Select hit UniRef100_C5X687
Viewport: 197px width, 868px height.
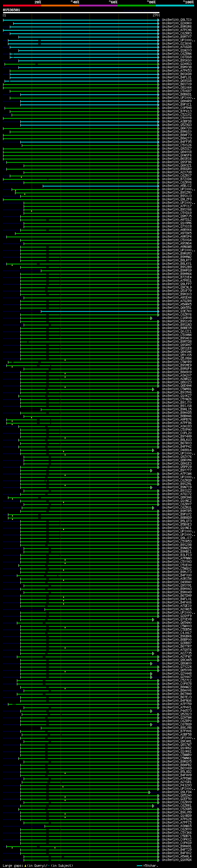coord(177,91)
